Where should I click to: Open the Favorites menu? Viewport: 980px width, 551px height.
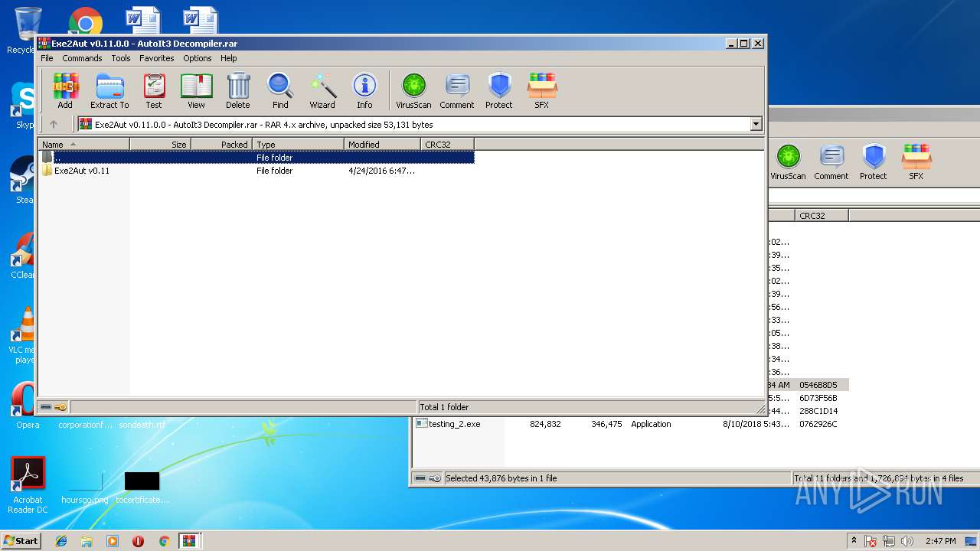click(156, 58)
